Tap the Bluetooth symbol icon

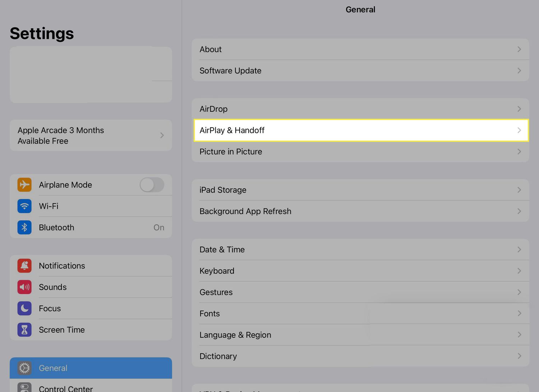coord(24,227)
